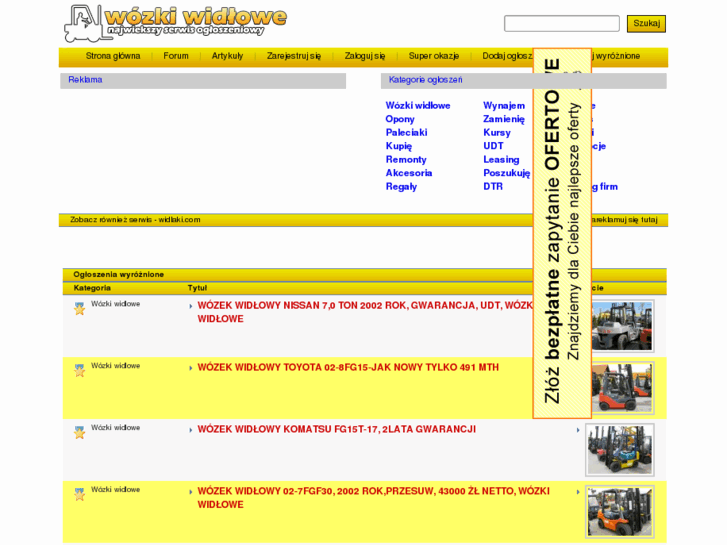Open DTR category link
This screenshot has width=727, height=545.
(x=492, y=186)
